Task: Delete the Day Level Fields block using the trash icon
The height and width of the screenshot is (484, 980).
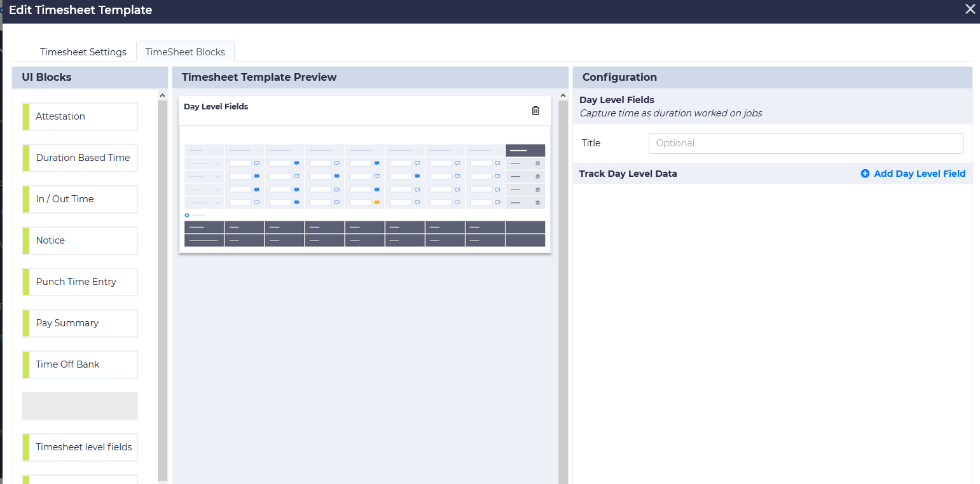Action: click(535, 110)
